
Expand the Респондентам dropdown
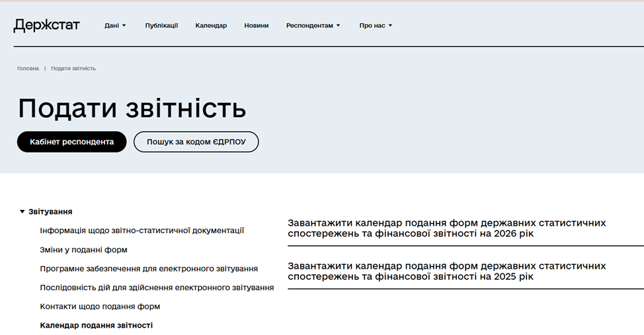[x=313, y=26]
